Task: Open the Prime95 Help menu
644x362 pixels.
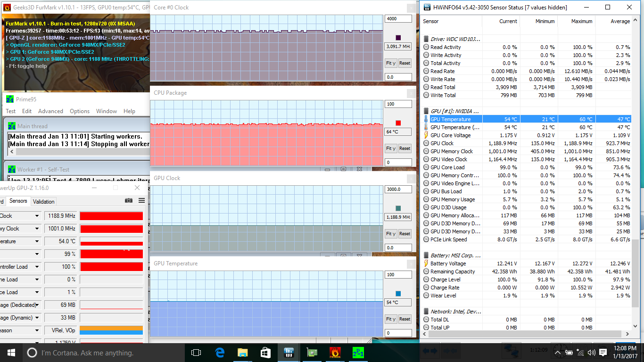Action: point(129,111)
